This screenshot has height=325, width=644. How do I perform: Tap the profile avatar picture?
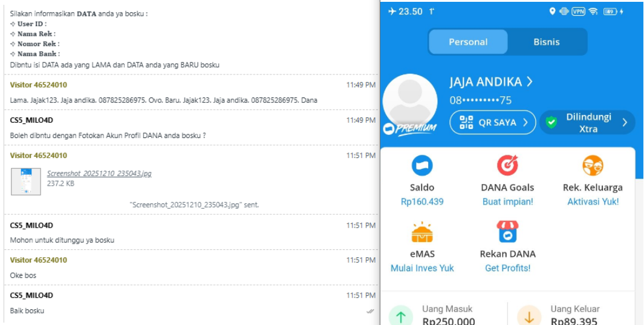coord(410,101)
